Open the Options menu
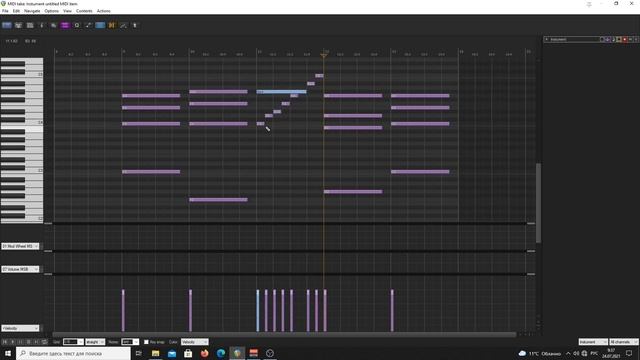 tap(51, 11)
